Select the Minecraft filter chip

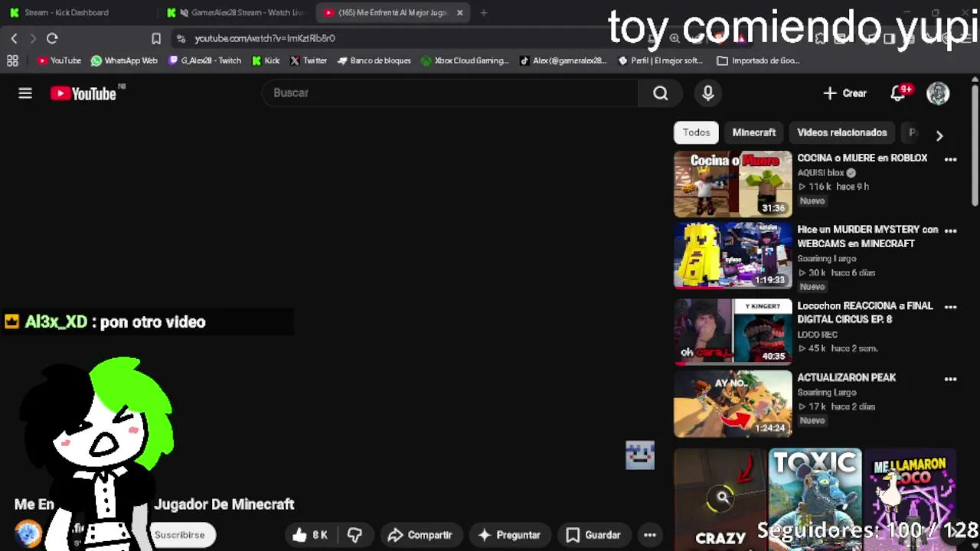pos(754,132)
